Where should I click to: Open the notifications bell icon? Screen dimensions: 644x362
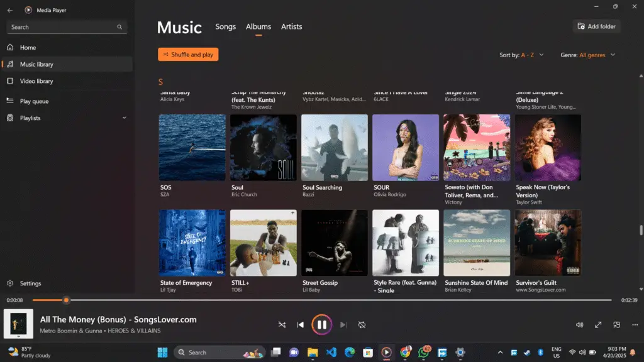(633, 352)
